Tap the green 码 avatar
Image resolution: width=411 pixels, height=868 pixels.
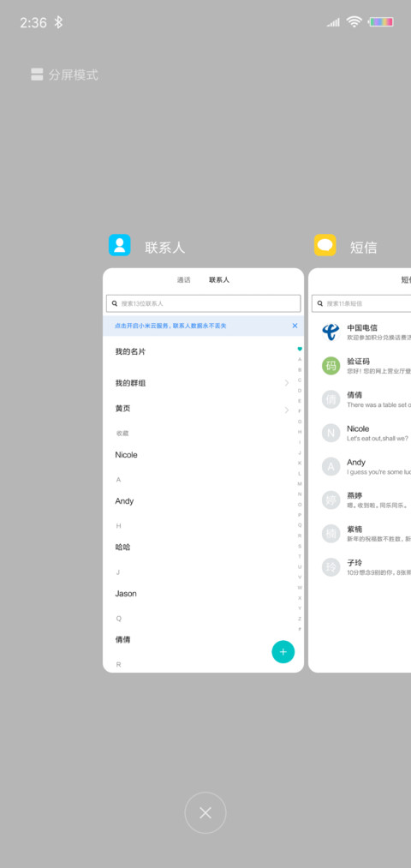point(331,366)
